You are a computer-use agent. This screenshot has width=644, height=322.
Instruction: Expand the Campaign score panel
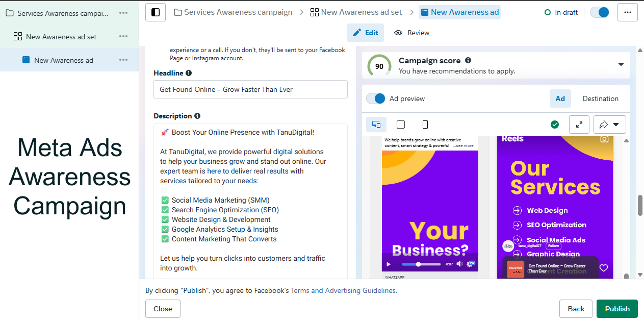coord(621,65)
